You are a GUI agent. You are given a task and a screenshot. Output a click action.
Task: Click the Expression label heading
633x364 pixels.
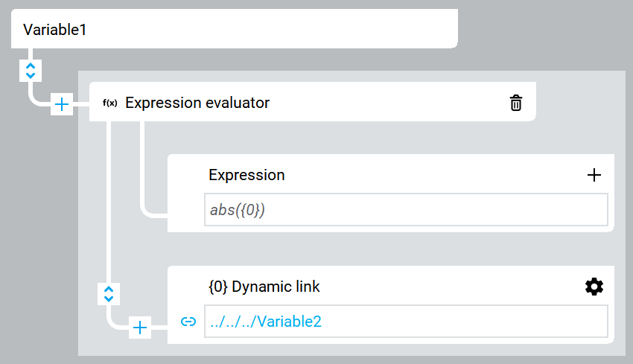click(246, 175)
